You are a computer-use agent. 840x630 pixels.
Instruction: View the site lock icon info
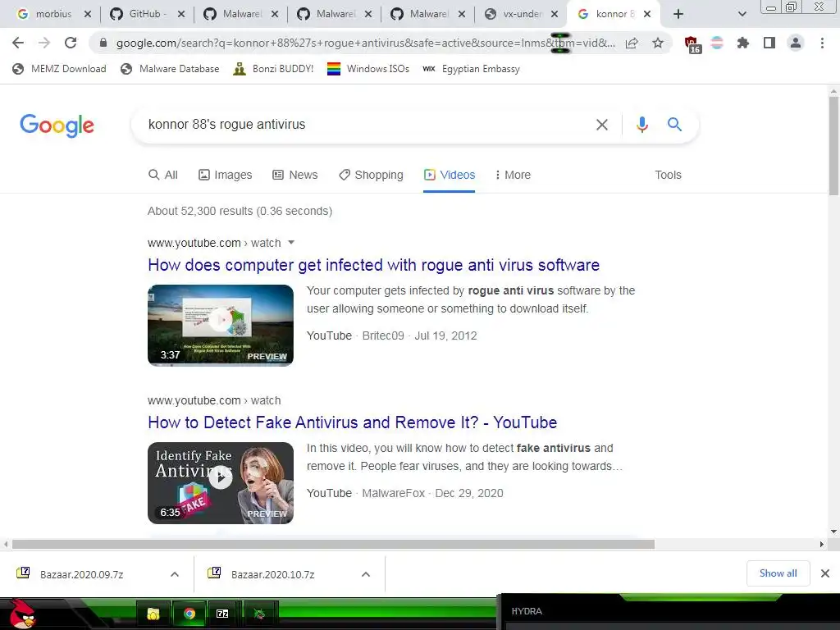pyautogui.click(x=103, y=43)
